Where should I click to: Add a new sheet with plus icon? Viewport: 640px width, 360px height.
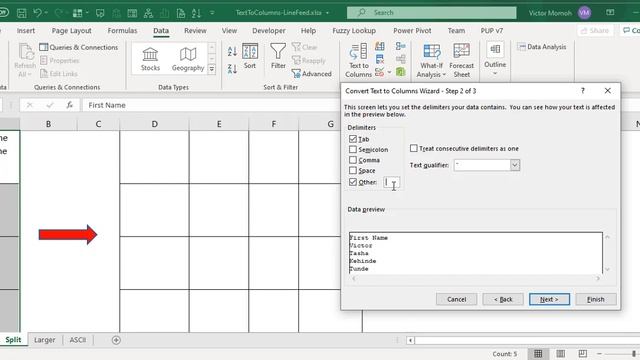click(x=116, y=340)
